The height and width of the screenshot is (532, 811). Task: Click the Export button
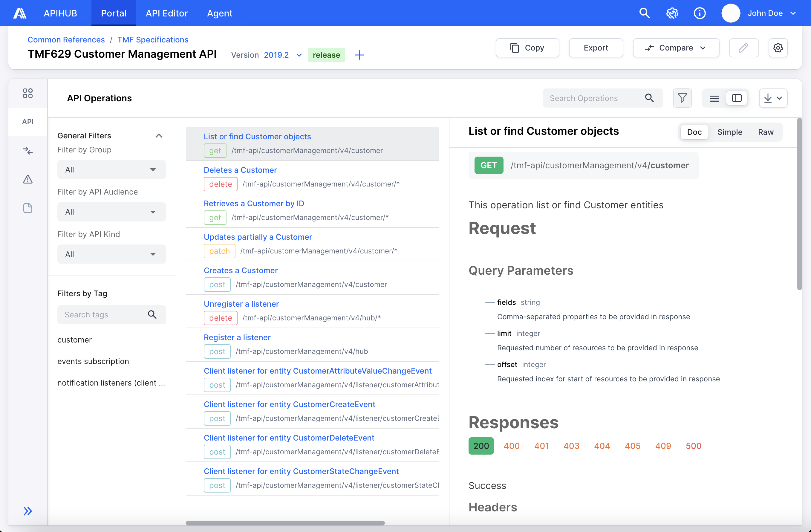point(596,48)
